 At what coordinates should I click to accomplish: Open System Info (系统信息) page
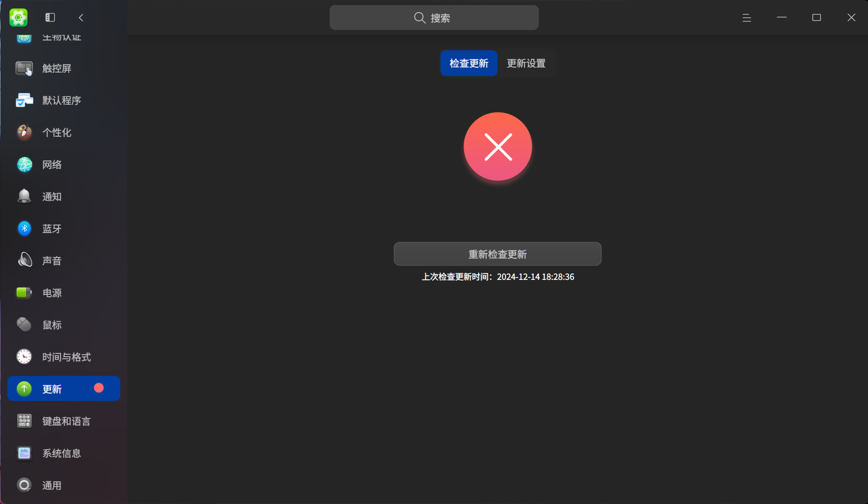(61, 453)
